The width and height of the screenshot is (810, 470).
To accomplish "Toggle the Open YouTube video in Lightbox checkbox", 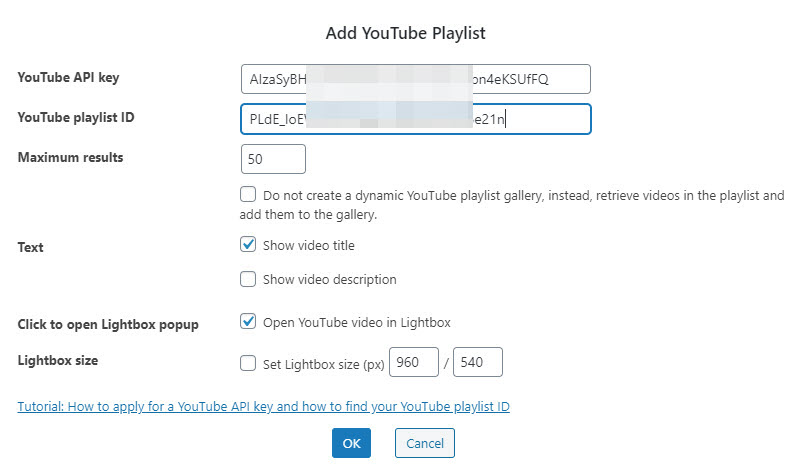I will pyautogui.click(x=248, y=322).
